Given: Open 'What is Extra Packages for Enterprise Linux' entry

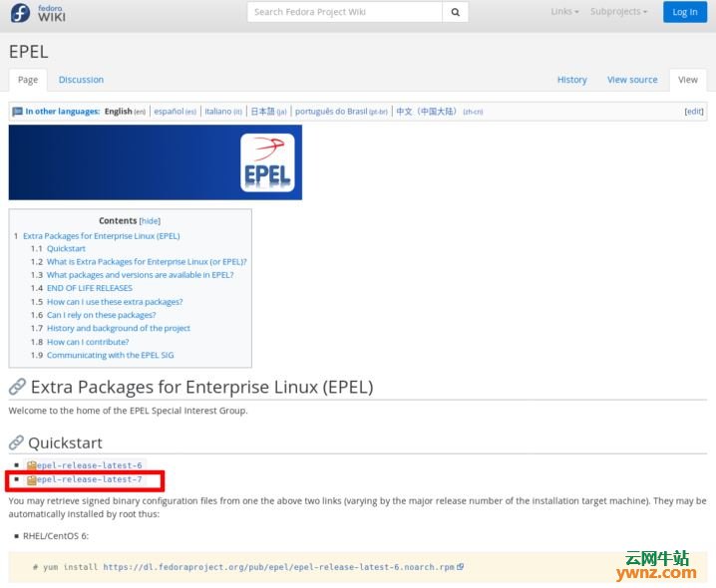Looking at the screenshot, I should pyautogui.click(x=147, y=262).
